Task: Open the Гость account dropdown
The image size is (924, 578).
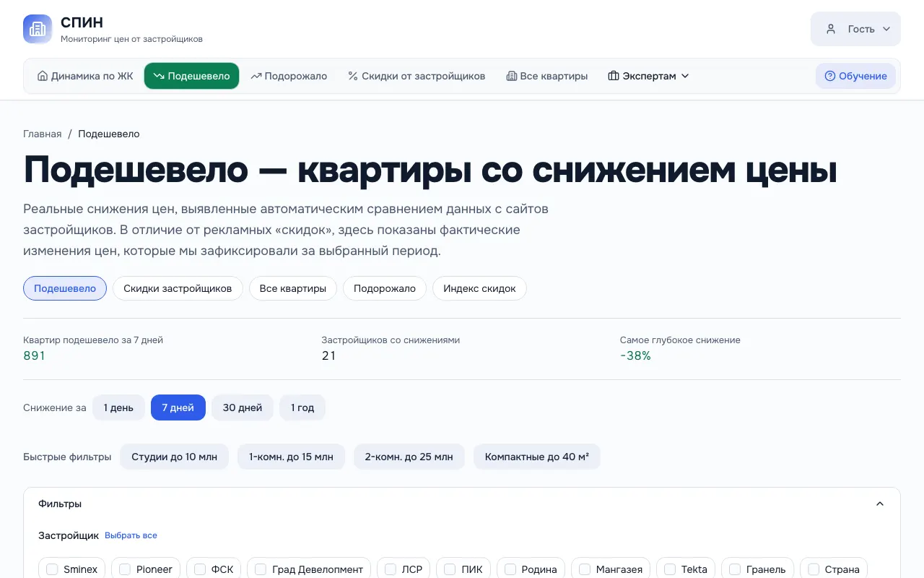Action: pos(855,29)
